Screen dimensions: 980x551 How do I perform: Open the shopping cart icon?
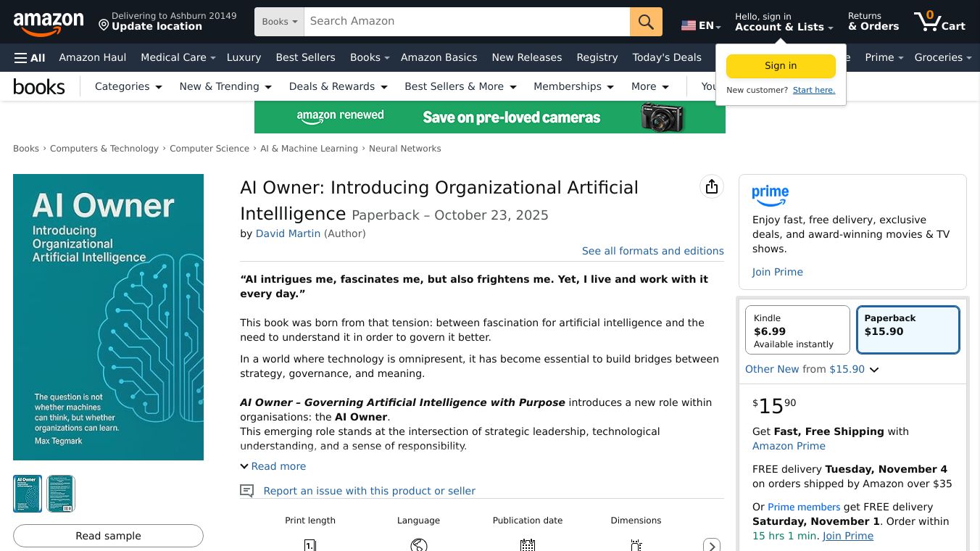(939, 22)
